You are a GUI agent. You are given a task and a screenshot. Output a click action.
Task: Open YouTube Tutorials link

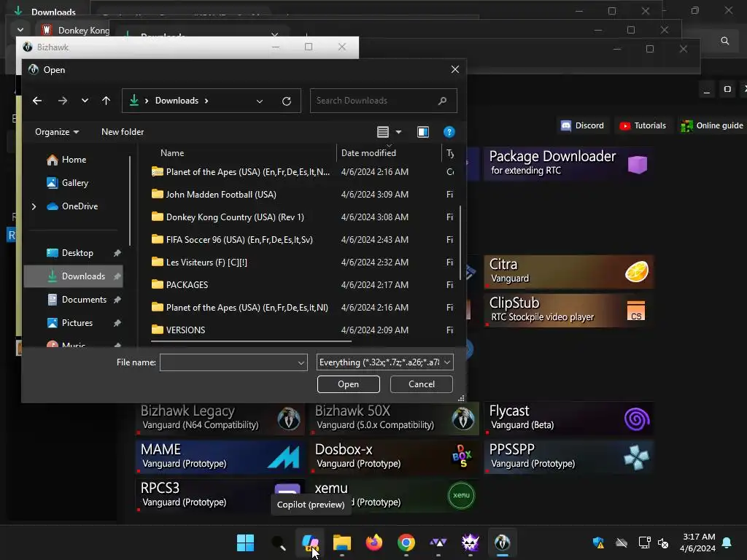[643, 125]
